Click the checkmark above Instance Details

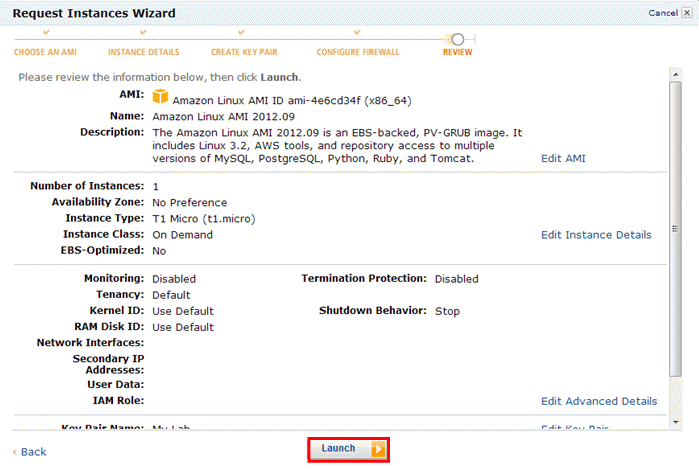pos(143,33)
